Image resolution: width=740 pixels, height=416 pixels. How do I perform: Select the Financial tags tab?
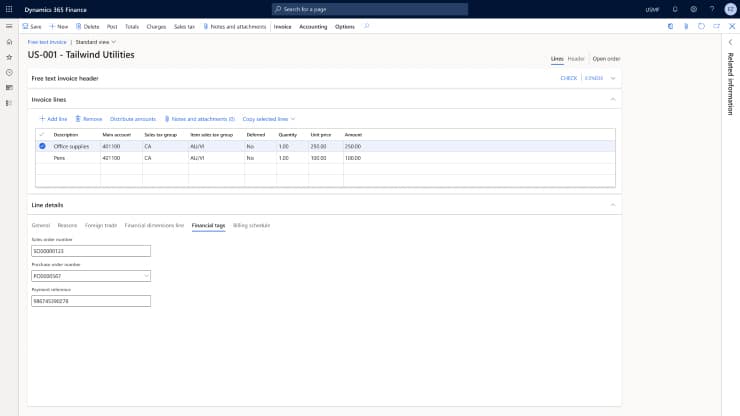(x=208, y=225)
